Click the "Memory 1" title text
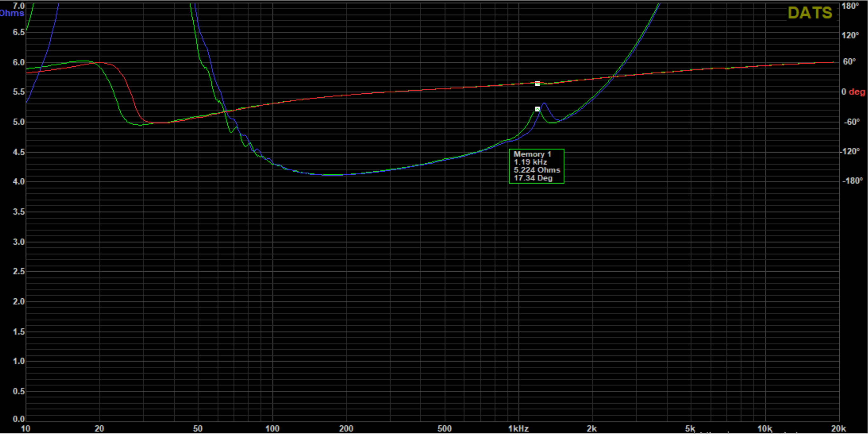This screenshot has height=434, width=868. point(532,154)
